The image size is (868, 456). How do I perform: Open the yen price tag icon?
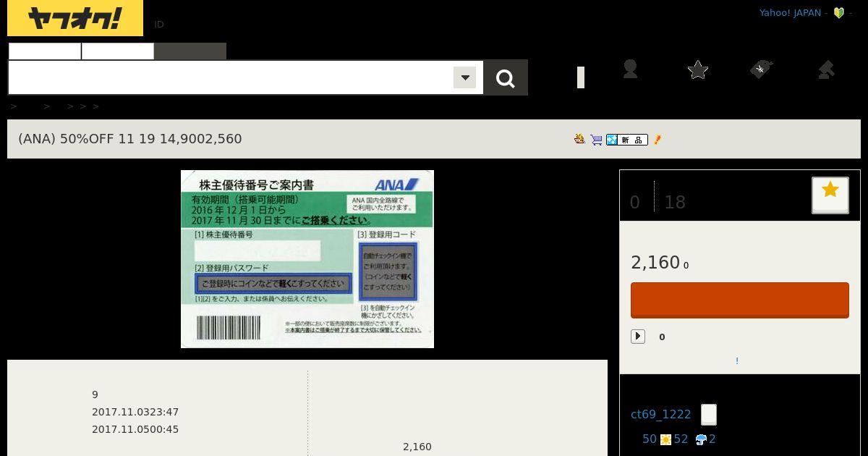[x=761, y=69]
